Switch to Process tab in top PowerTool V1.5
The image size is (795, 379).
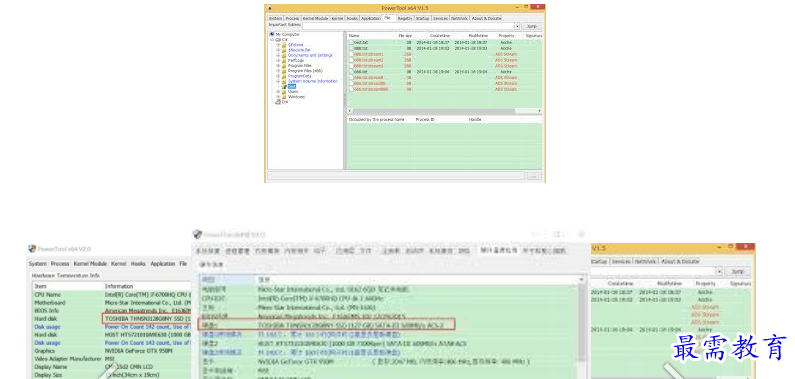(293, 18)
